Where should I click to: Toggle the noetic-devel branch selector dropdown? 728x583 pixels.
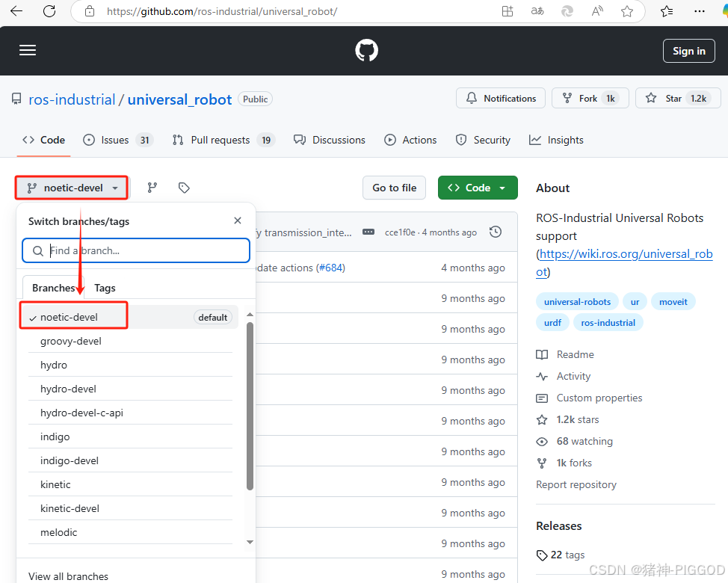[73, 188]
